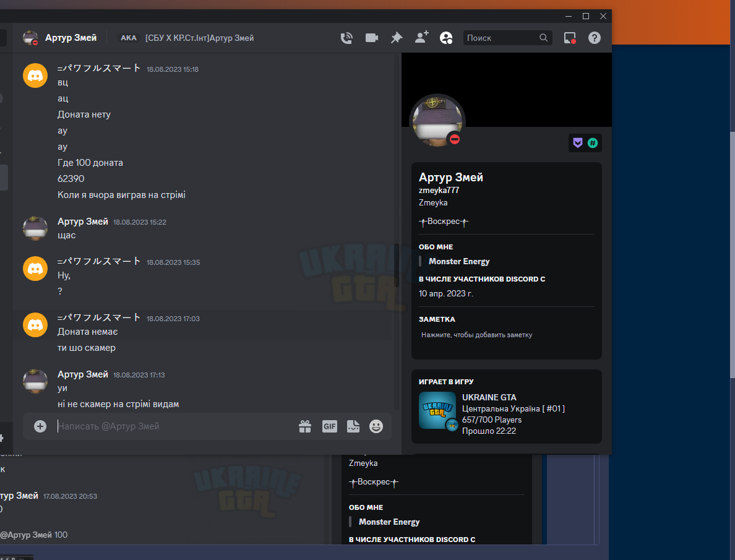Click the search magnifier icon

pyautogui.click(x=543, y=38)
